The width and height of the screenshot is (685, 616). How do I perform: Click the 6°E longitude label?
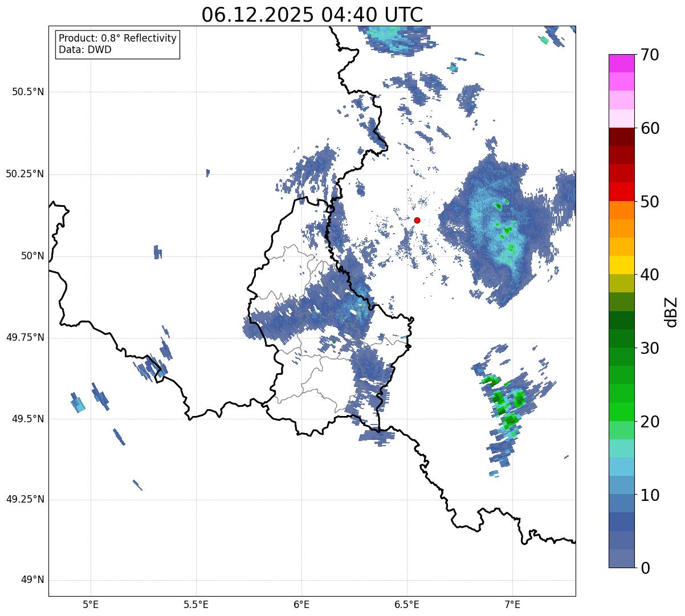click(x=301, y=604)
